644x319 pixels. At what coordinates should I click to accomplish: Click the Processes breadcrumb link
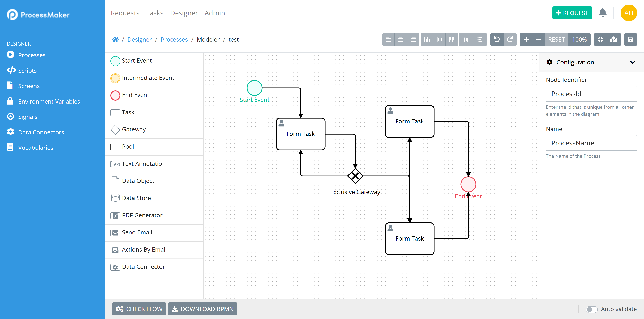point(174,40)
